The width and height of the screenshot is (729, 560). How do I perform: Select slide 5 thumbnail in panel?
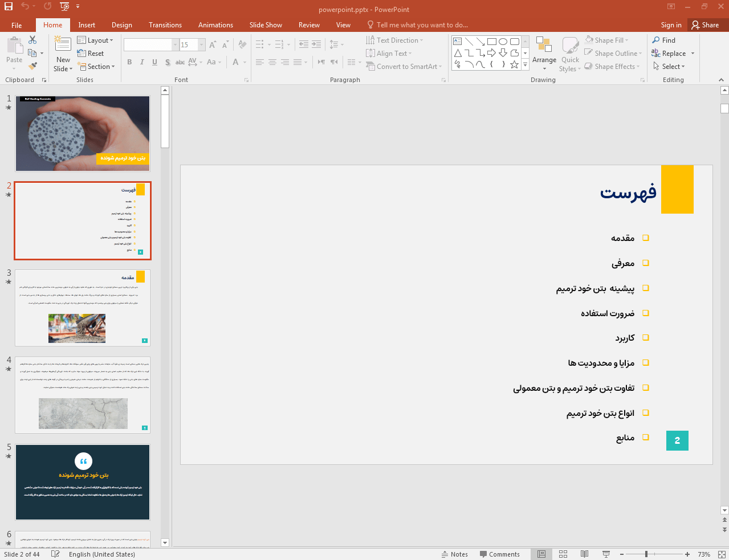click(x=83, y=482)
